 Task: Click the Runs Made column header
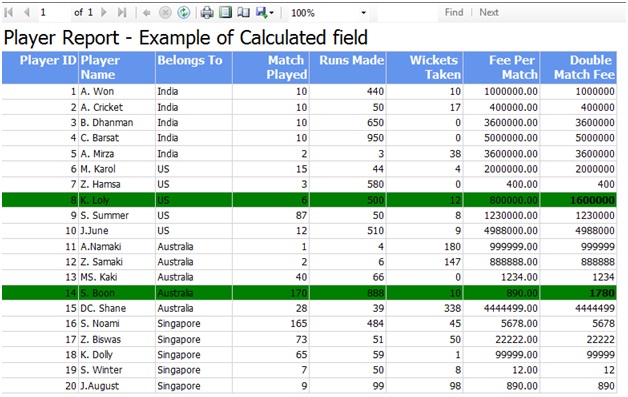click(x=348, y=67)
